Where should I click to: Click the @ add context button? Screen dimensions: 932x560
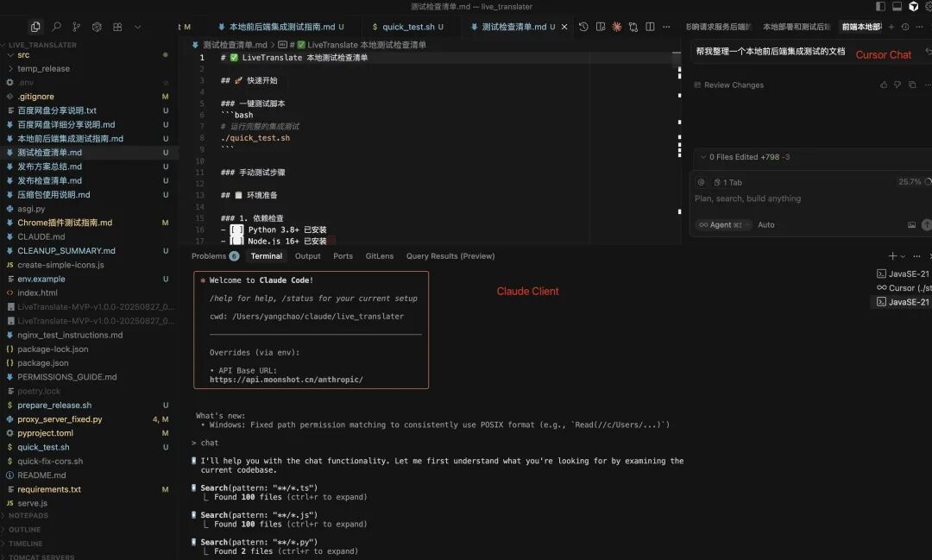[701, 183]
